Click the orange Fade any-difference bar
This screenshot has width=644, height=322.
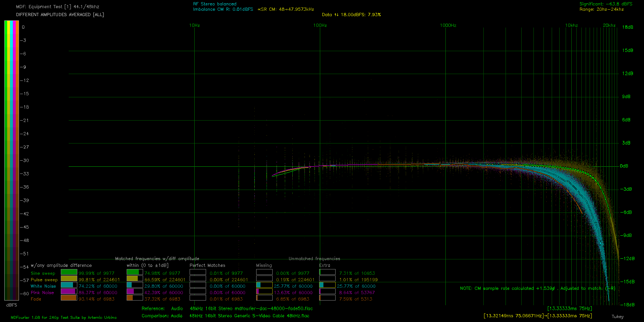click(69, 298)
